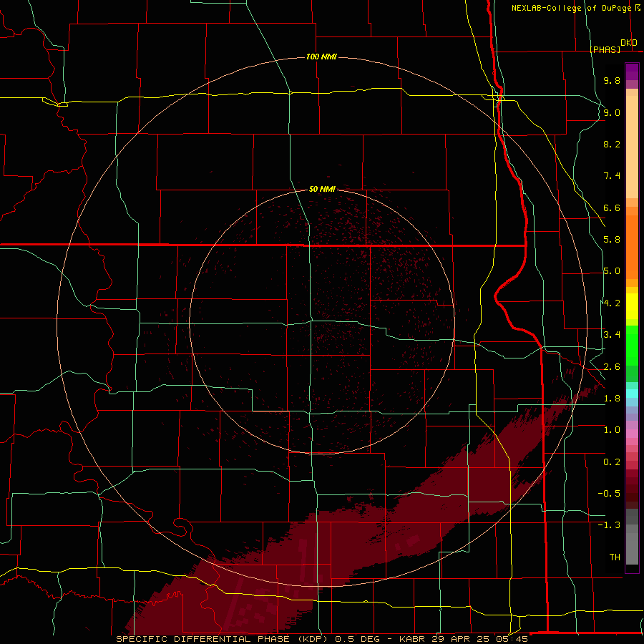
Task: Click the 5.0 scale label
Action: pos(612,271)
